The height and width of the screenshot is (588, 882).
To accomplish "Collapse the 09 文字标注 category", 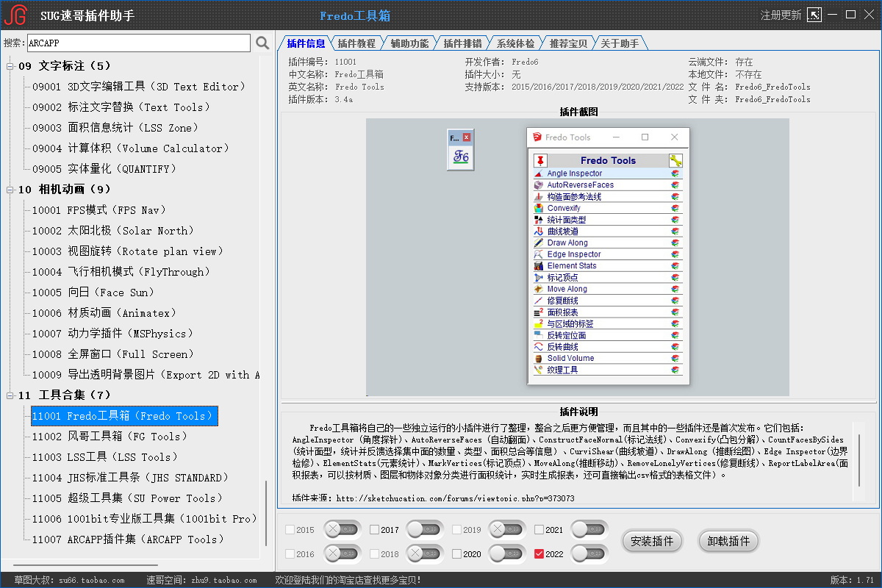I will tap(10, 66).
